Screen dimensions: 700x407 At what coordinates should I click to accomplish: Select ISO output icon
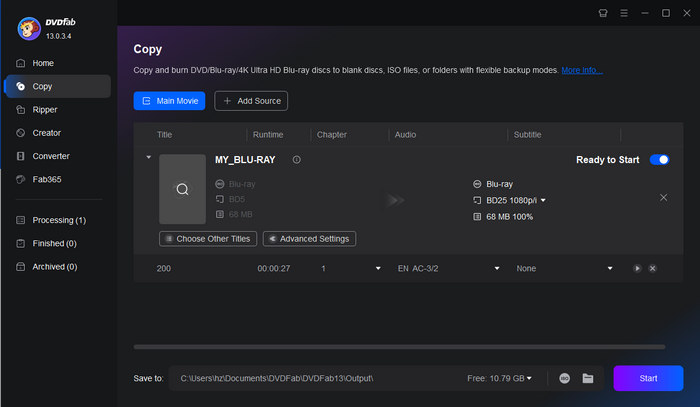tap(564, 378)
